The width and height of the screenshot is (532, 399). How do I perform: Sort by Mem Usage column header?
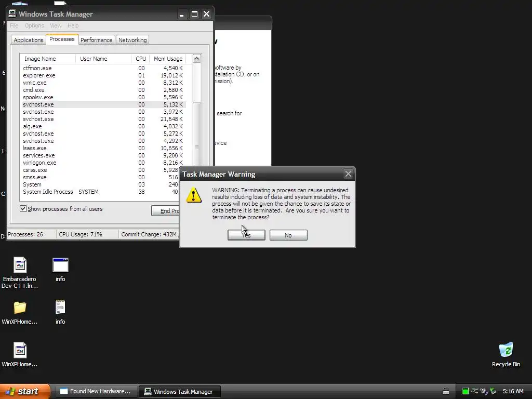click(x=168, y=59)
